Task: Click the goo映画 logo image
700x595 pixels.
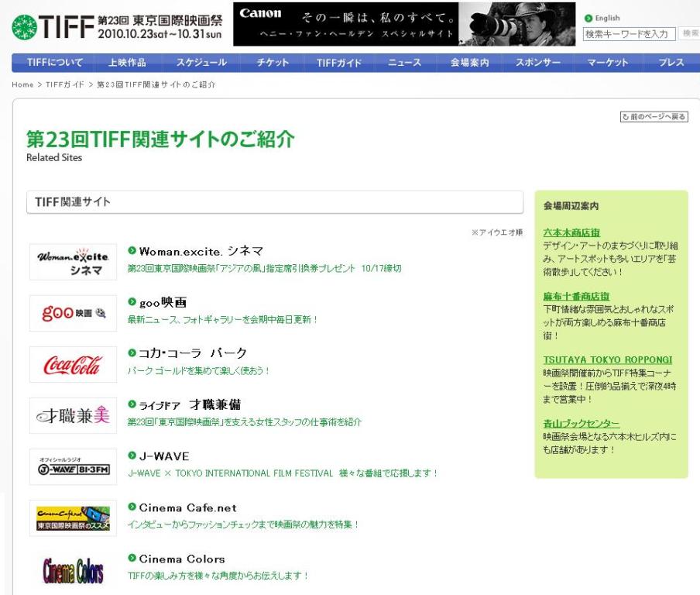Action: coord(73,313)
